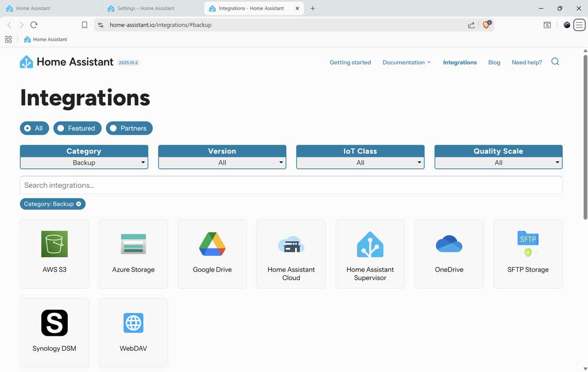Click the 2025.10.2 version badge
Viewport: 588px width, 372px height.
[x=128, y=63]
